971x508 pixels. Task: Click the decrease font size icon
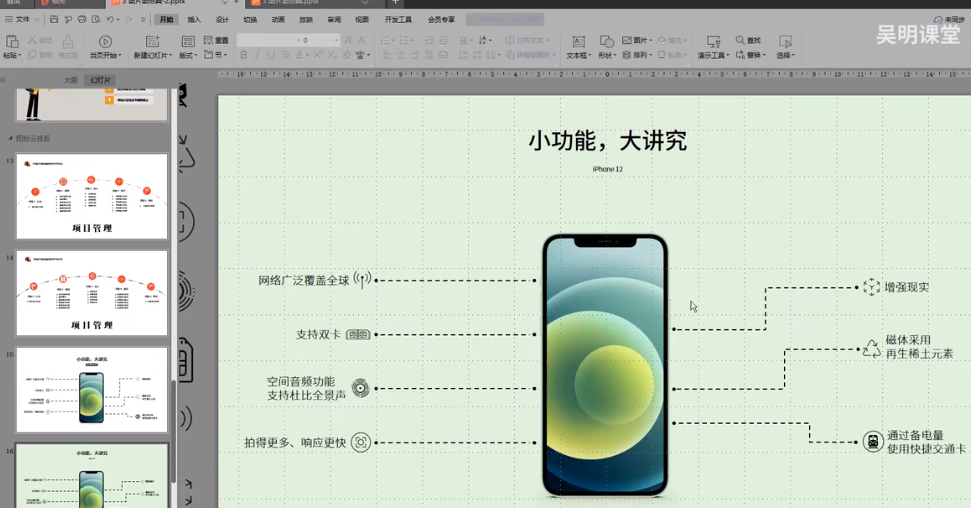tap(362, 40)
